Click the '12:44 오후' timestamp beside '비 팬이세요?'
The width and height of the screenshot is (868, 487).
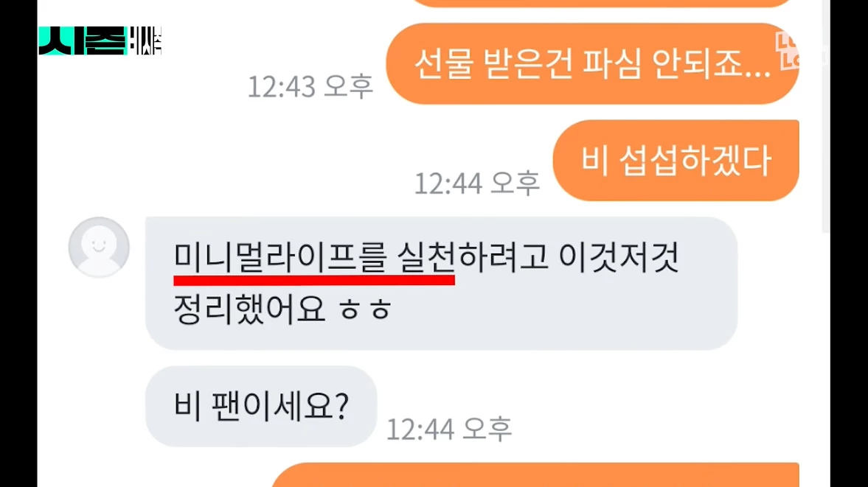point(448,430)
